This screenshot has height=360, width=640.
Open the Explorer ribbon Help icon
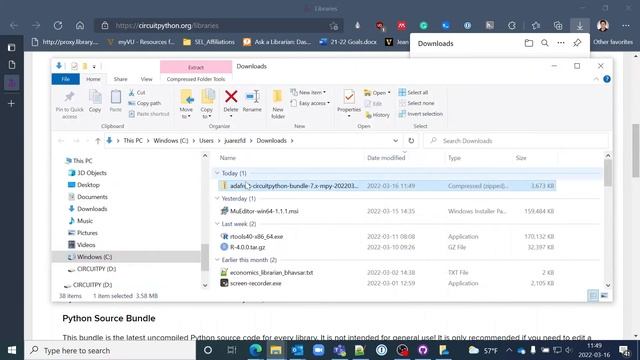(x=607, y=79)
